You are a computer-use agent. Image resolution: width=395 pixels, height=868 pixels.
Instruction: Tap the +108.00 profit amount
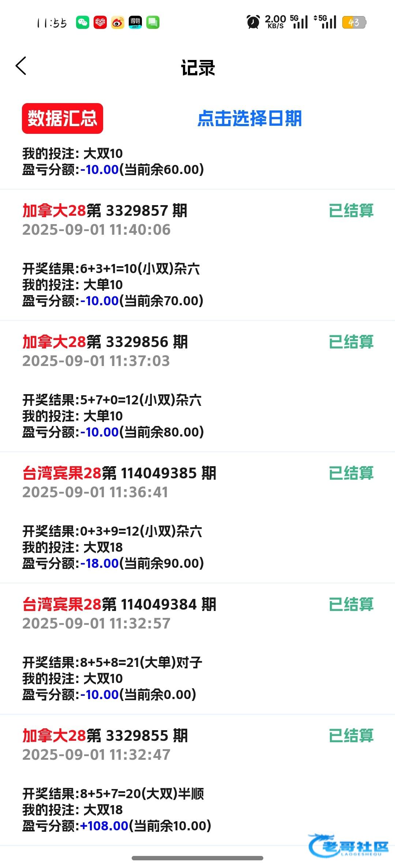click(104, 826)
